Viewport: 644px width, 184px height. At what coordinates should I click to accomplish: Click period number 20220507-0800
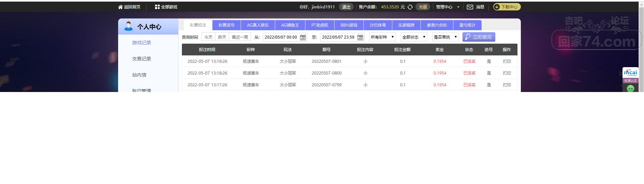[x=327, y=73]
